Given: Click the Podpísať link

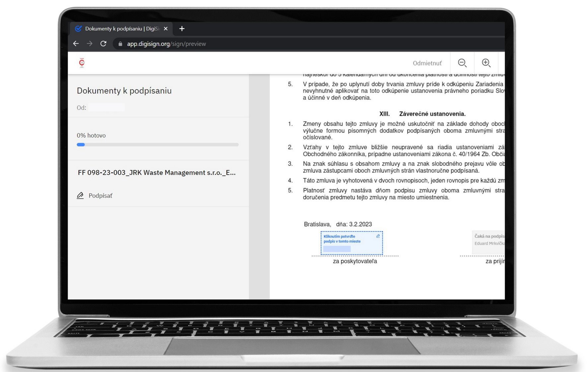Looking at the screenshot, I should pyautogui.click(x=100, y=196).
